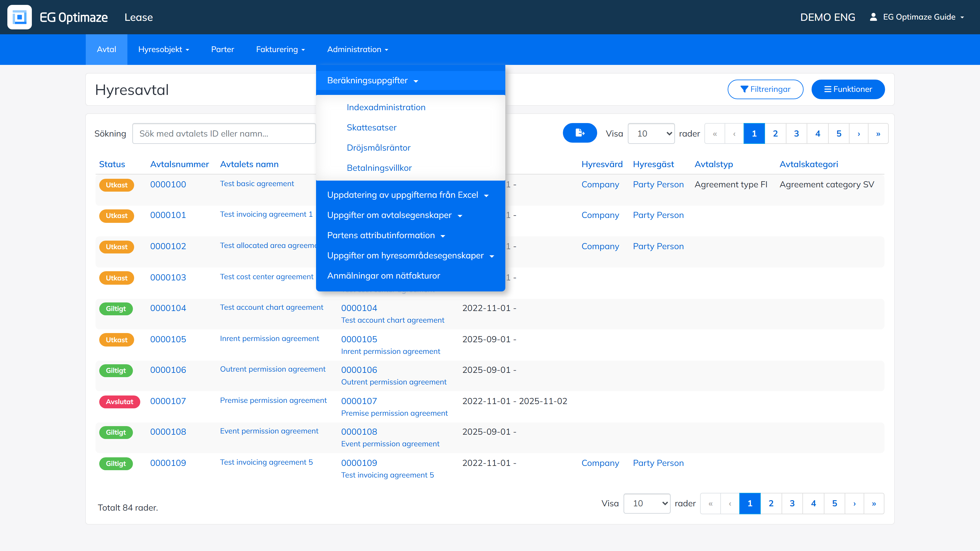
Task: Go to page 4 in top pagination
Action: (x=818, y=133)
